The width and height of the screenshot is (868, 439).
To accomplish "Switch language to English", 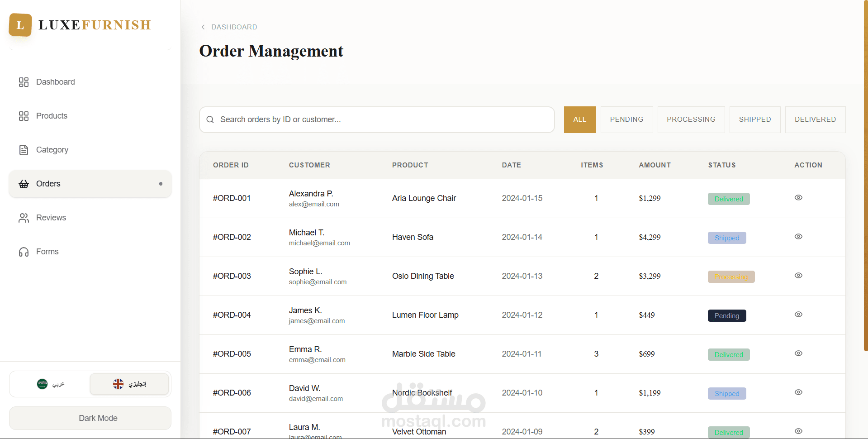I will pos(129,384).
